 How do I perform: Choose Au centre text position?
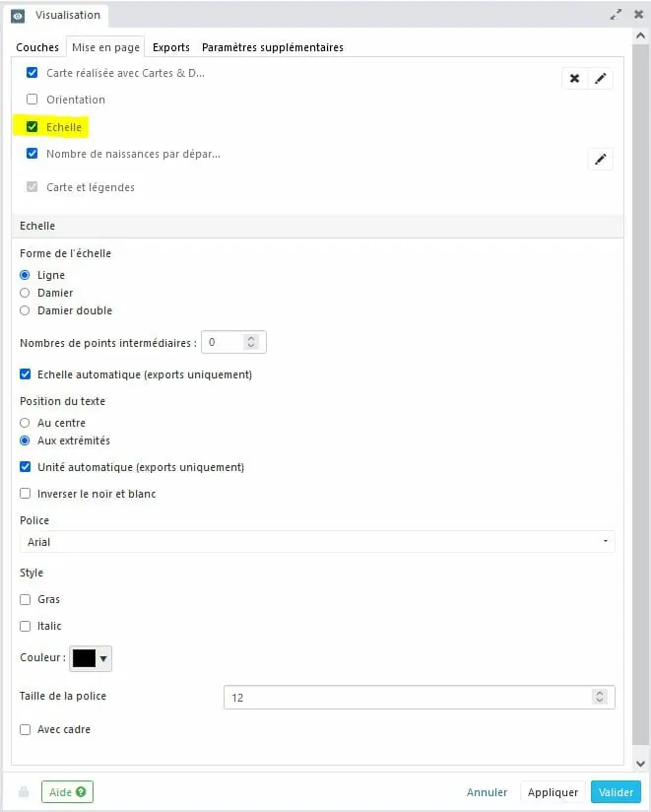tap(26, 423)
